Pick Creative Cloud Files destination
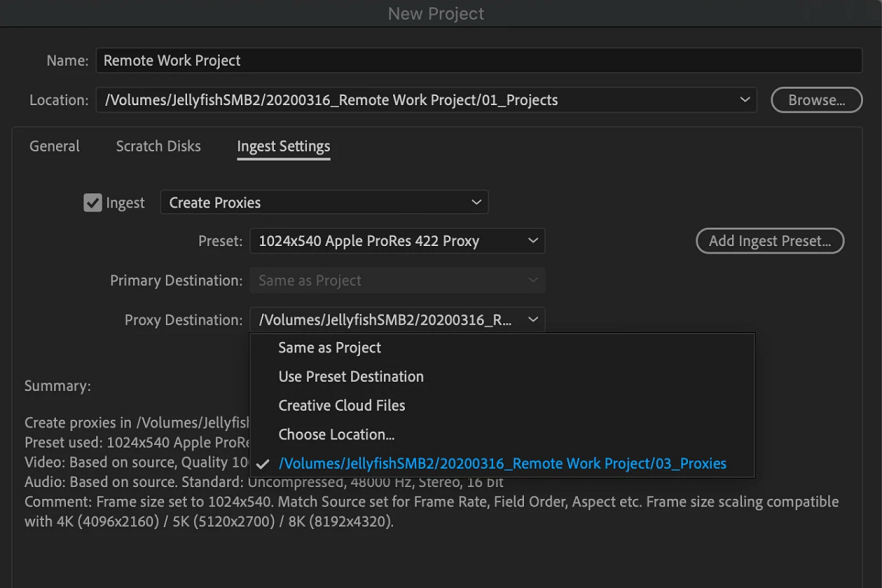 pos(341,406)
